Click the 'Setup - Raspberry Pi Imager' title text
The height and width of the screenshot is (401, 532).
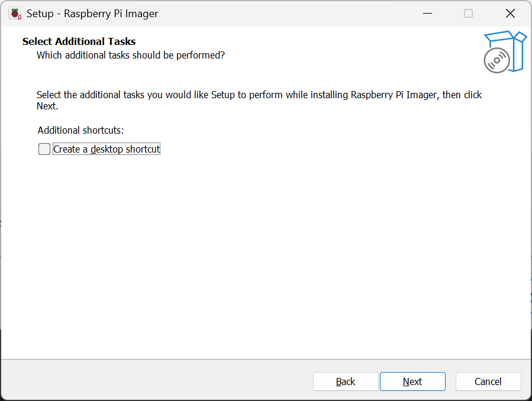pyautogui.click(x=92, y=13)
